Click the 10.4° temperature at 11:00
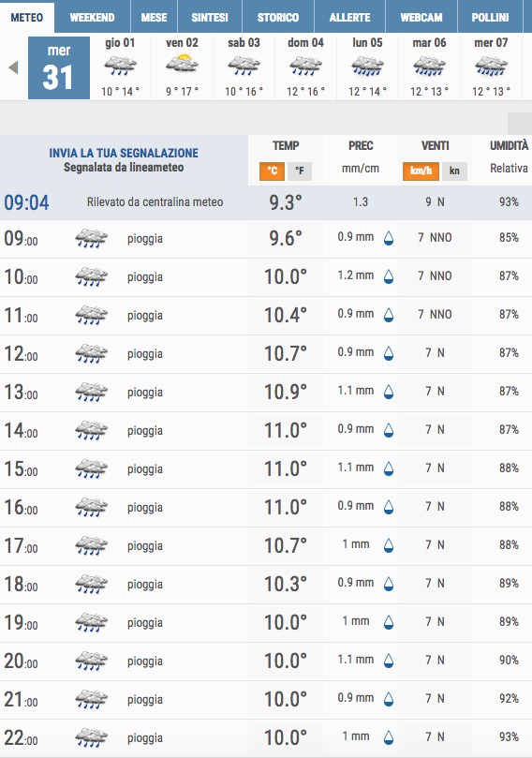This screenshot has width=532, height=758. click(x=286, y=315)
